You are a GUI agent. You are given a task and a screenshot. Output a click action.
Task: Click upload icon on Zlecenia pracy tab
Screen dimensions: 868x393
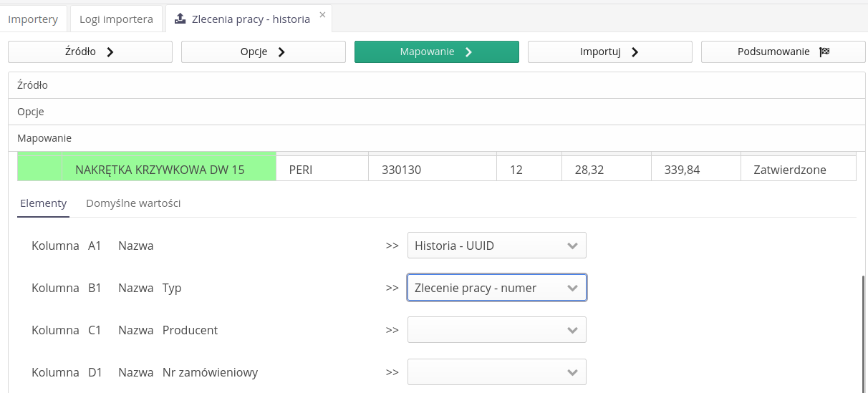pos(180,19)
